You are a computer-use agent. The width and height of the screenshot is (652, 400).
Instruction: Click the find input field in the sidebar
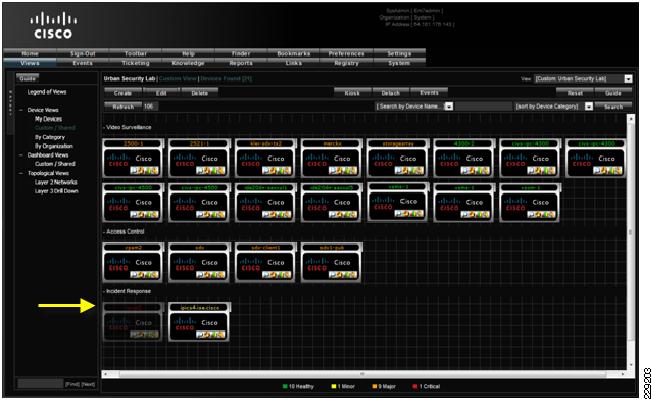(x=40, y=383)
